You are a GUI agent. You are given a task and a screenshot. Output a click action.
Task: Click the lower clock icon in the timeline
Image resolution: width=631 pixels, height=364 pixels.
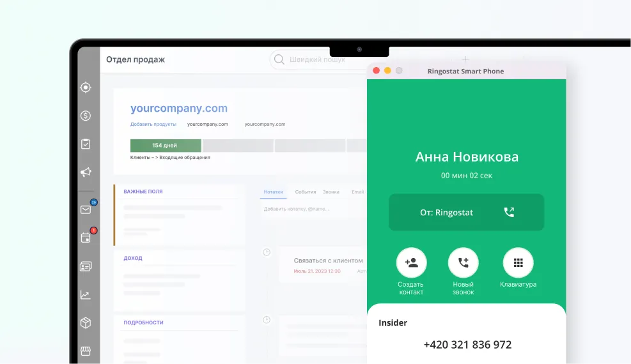click(x=267, y=320)
